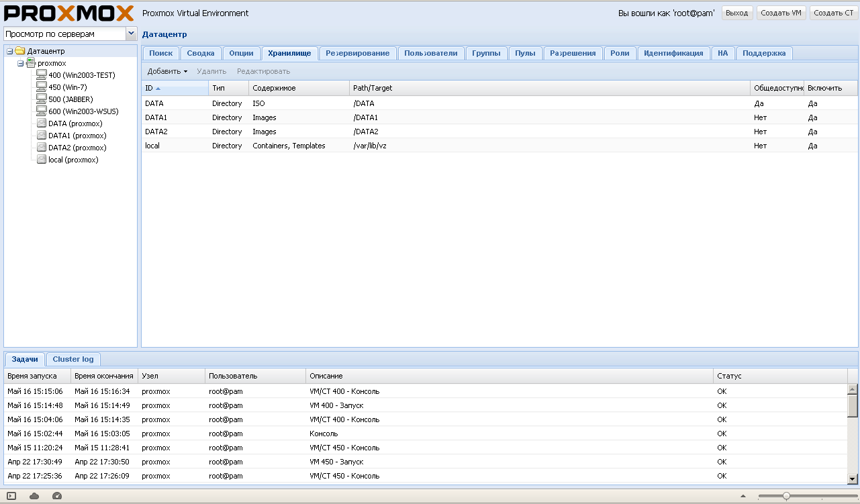Open the Опции tab

tap(241, 53)
